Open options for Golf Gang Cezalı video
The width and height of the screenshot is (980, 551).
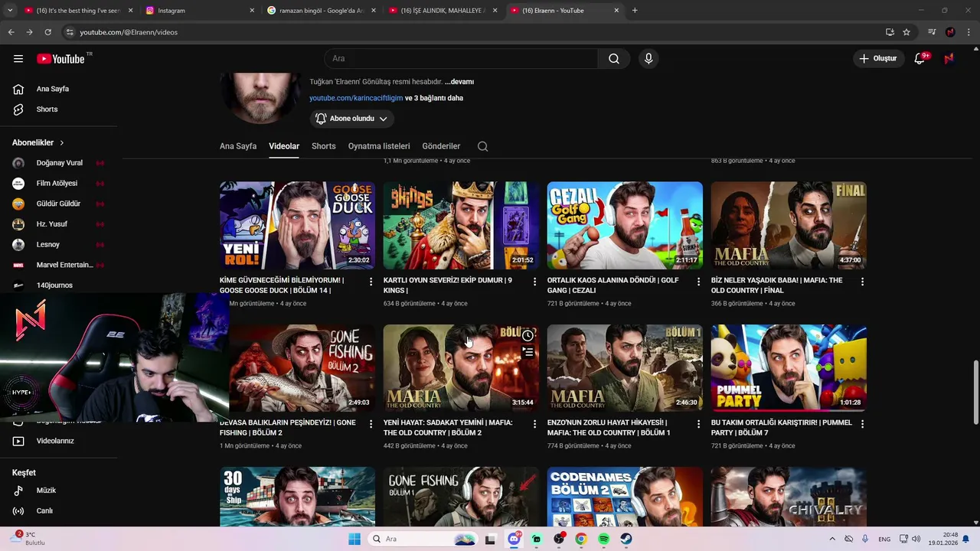[698, 282]
